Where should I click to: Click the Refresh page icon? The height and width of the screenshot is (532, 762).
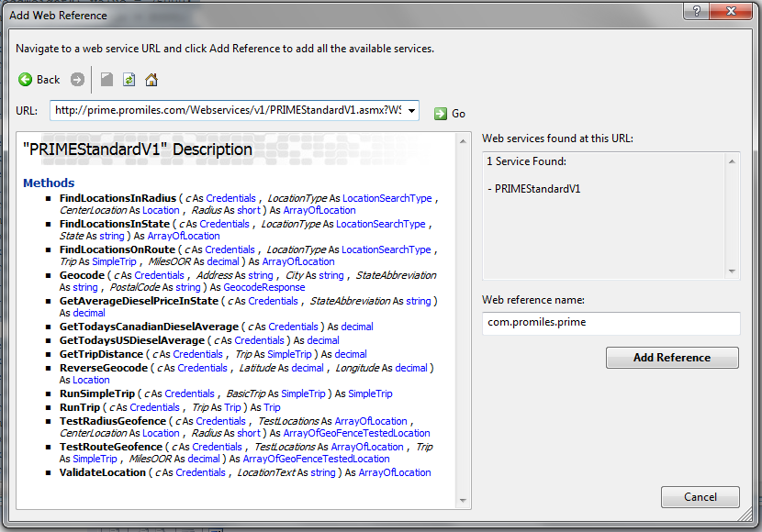pos(129,80)
